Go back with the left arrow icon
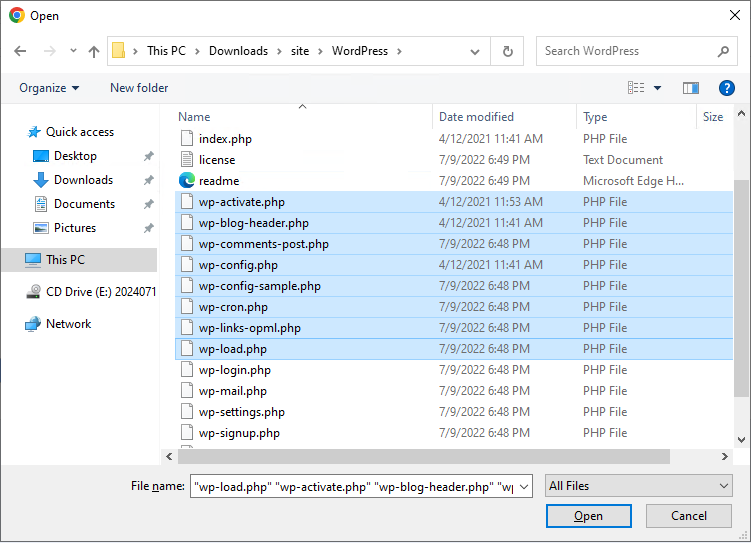This screenshot has height=543, width=751. coord(20,51)
